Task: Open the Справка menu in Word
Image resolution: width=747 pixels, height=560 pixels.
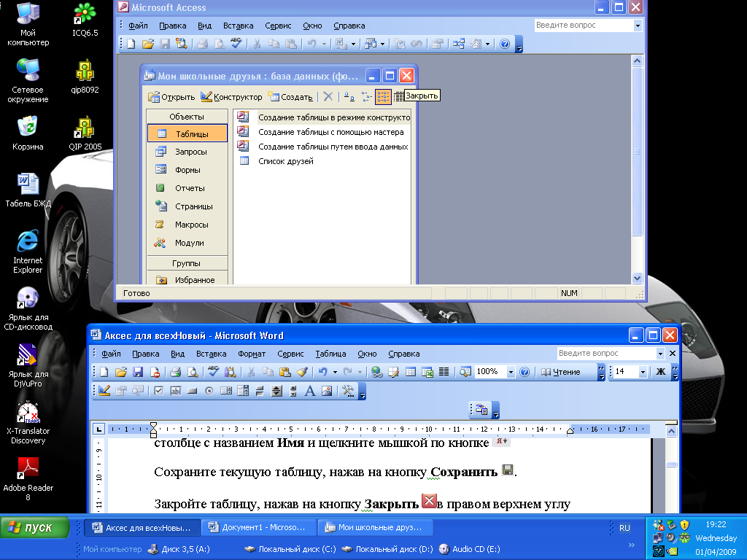Action: (404, 354)
